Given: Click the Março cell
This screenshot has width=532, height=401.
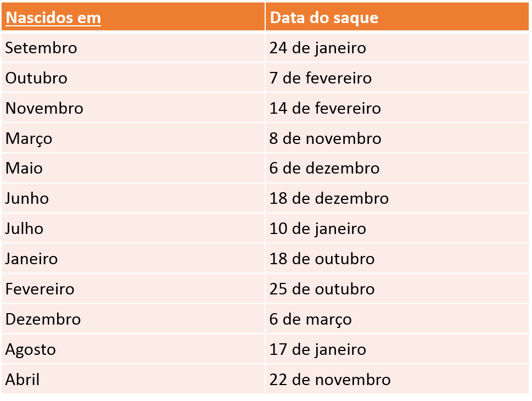Looking at the screenshot, I should 29,138.
